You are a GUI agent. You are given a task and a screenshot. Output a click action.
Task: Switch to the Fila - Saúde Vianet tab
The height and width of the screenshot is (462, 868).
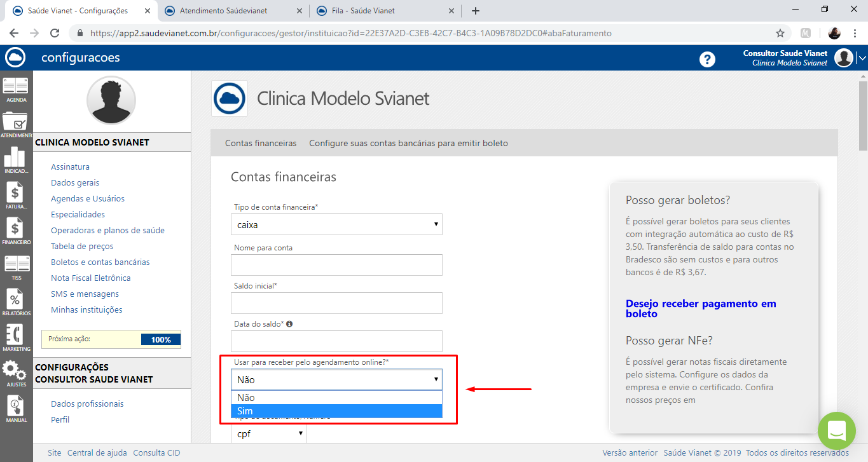[385, 11]
